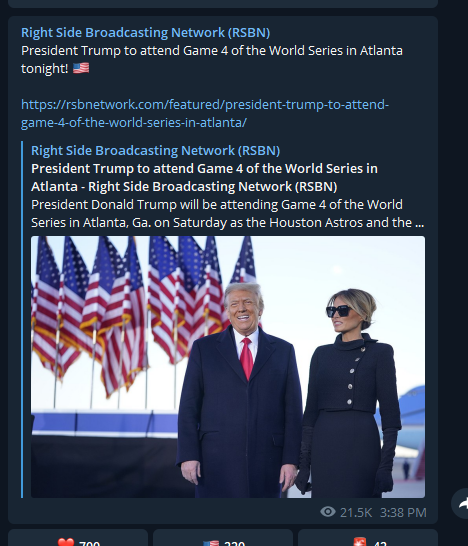This screenshot has height=546, width=468.
Task: Click the previous message bubble above
Action: 223,3
